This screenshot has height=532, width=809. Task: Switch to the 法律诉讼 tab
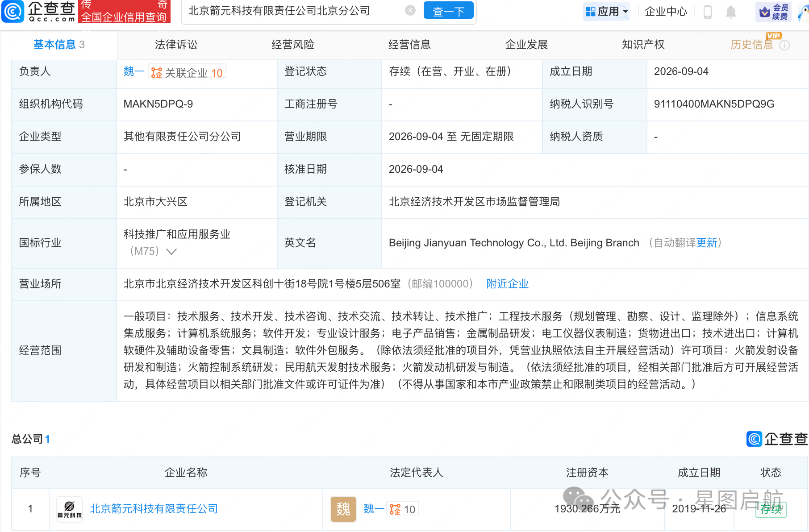(176, 45)
